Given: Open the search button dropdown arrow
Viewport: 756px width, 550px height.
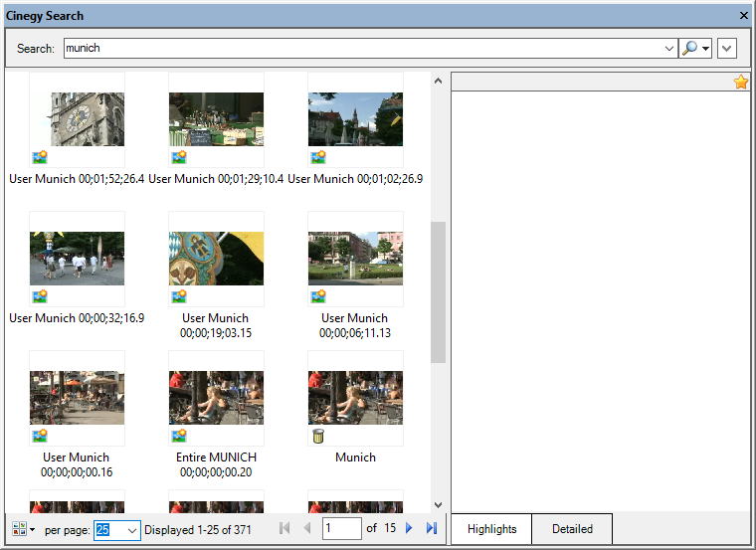Looking at the screenshot, I should tap(706, 48).
